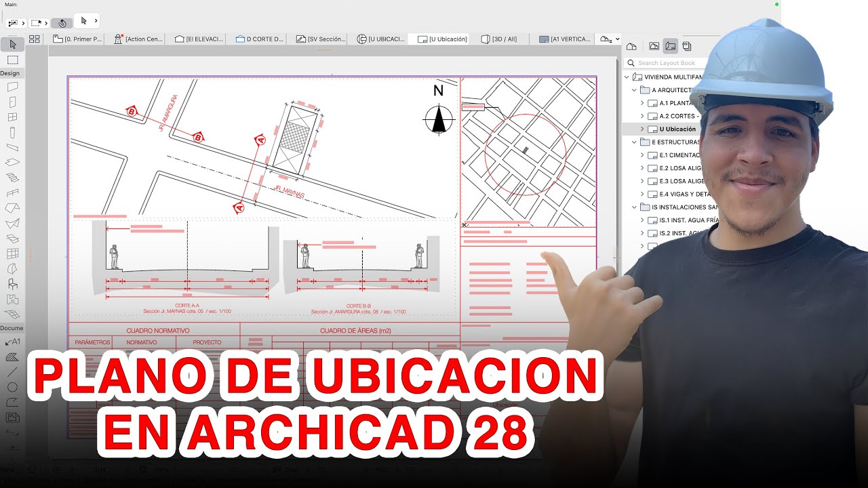Expand the geometry method arrow options
The width and height of the screenshot is (868, 488).
[x=85, y=21]
